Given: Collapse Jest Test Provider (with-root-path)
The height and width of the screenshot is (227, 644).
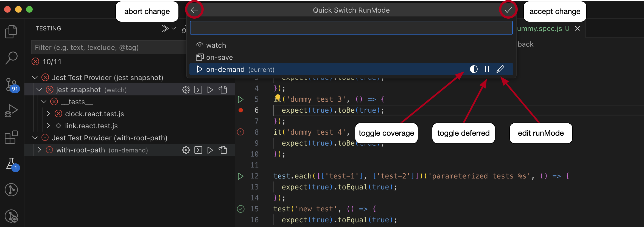Looking at the screenshot, I should click(x=35, y=138).
